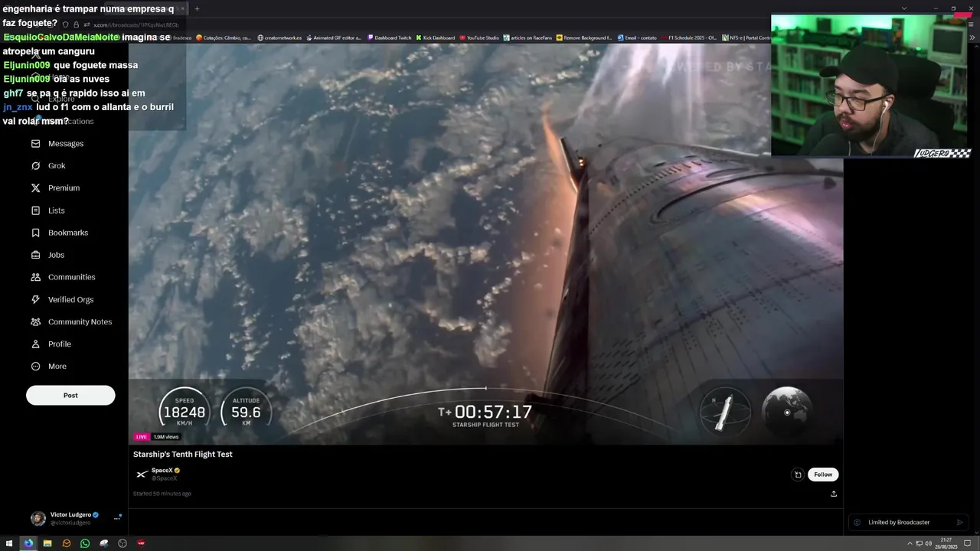Click the LIVE badge on the video

(x=142, y=437)
